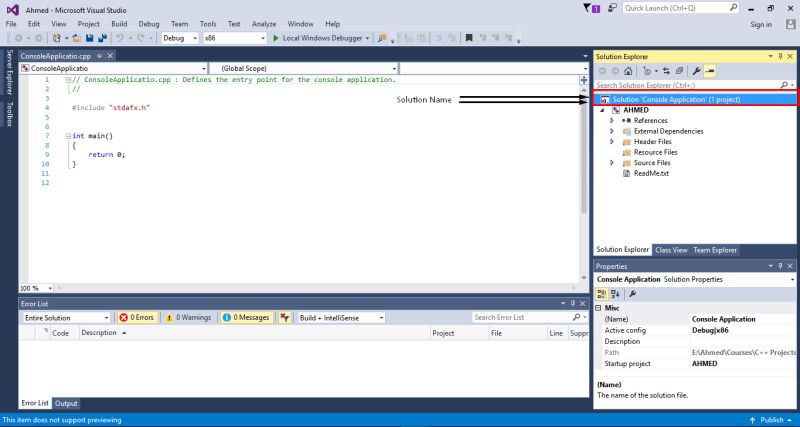Click the Home icon in Solution Explorer
Image resolution: width=800 pixels, height=427 pixels.
click(629, 71)
